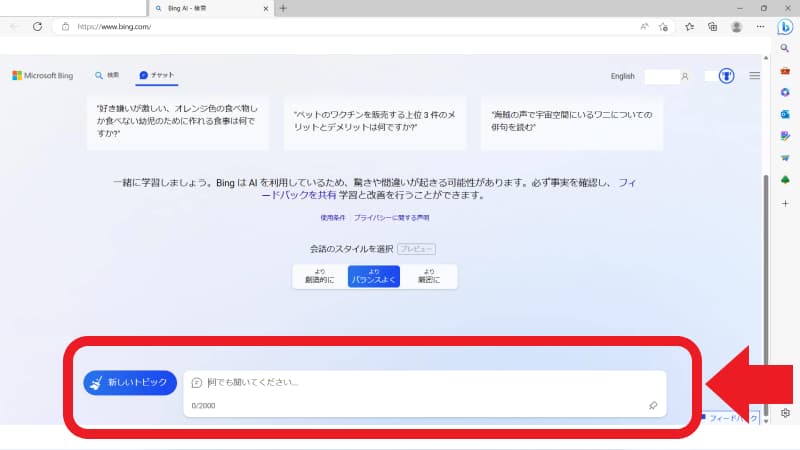Switch to the 検索 tab

107,76
